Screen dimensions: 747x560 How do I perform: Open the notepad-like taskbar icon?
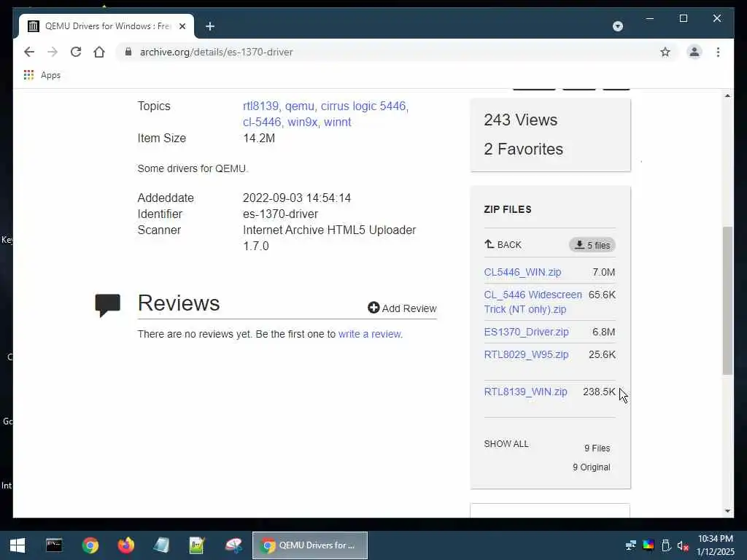(161, 545)
